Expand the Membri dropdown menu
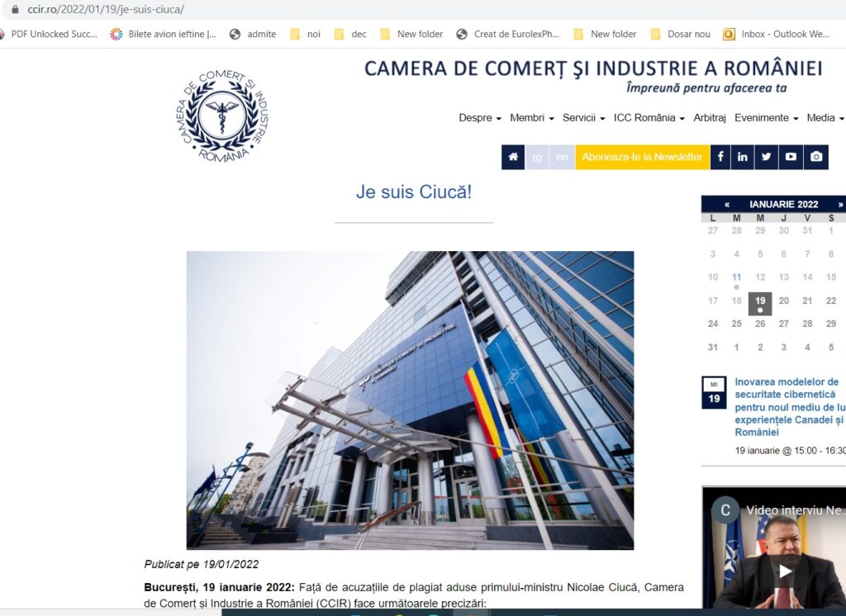846x616 pixels. point(531,118)
